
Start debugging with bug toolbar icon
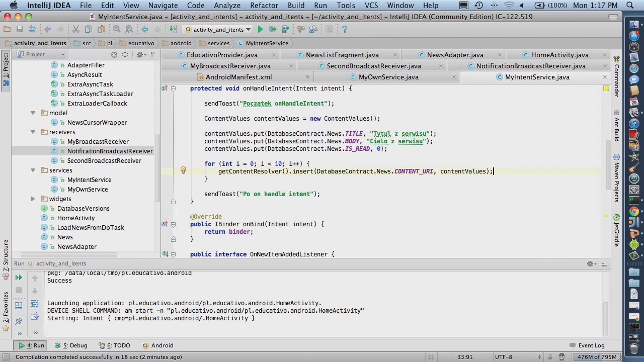click(273, 30)
